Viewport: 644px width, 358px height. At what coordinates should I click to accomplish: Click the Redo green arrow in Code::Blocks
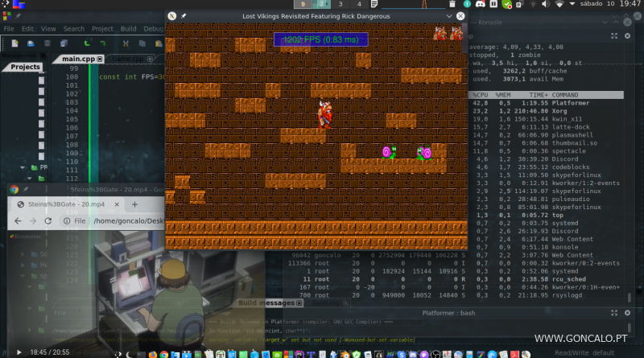(103, 43)
